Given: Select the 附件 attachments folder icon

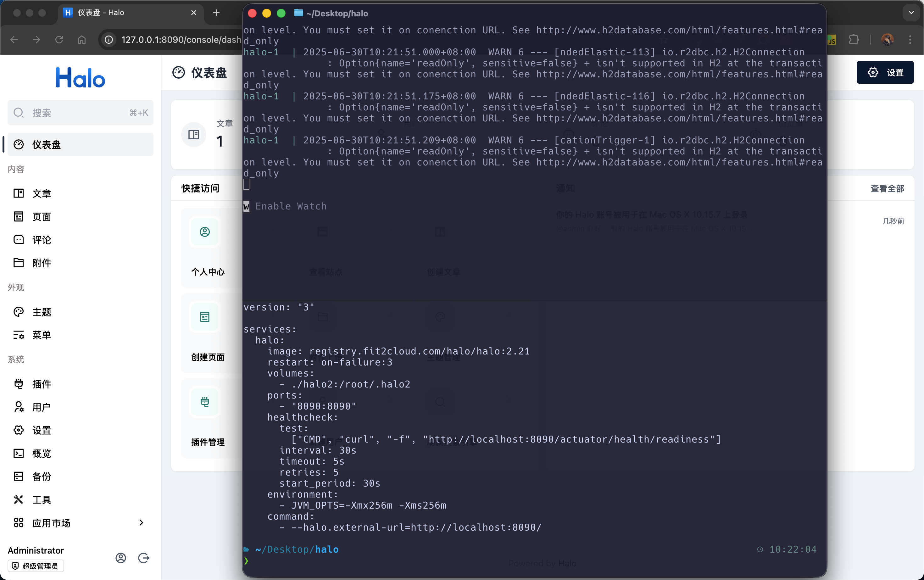Looking at the screenshot, I should pos(19,263).
